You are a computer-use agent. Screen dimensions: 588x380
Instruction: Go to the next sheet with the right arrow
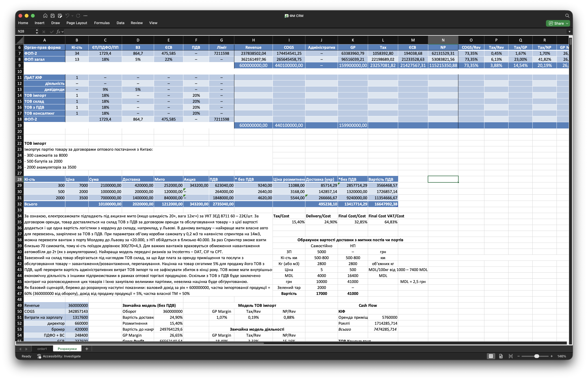[26, 349]
